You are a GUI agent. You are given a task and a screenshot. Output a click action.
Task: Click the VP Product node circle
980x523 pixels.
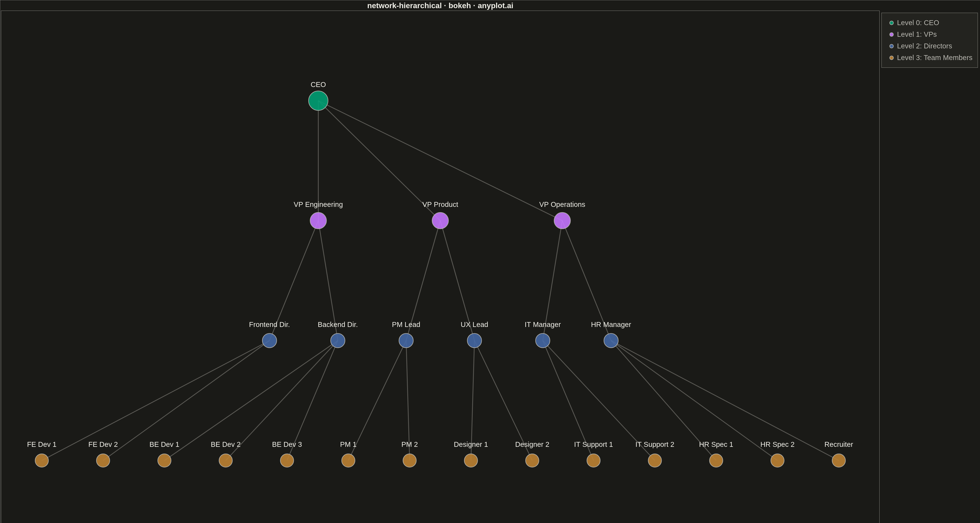tap(440, 221)
